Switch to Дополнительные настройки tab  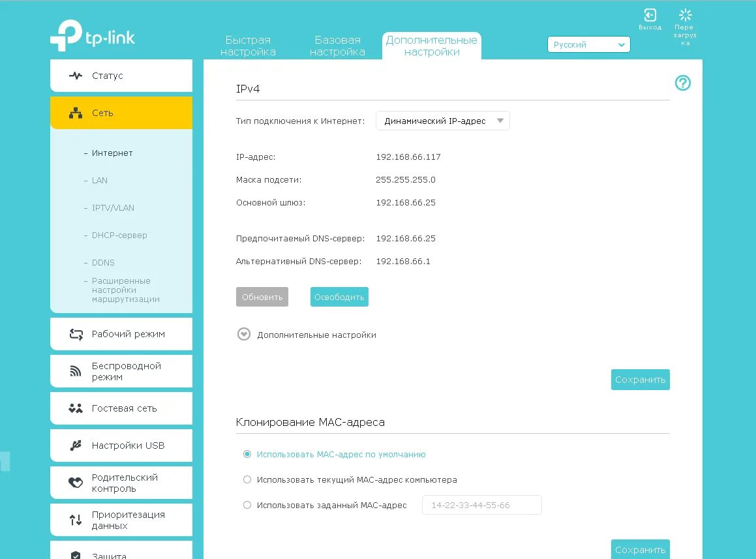(432, 46)
